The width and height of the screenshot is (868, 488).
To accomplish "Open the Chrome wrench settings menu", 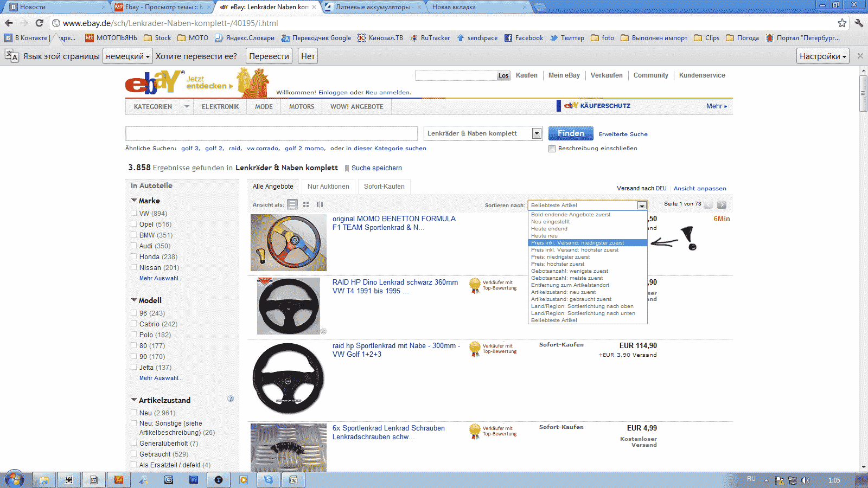I will (858, 23).
